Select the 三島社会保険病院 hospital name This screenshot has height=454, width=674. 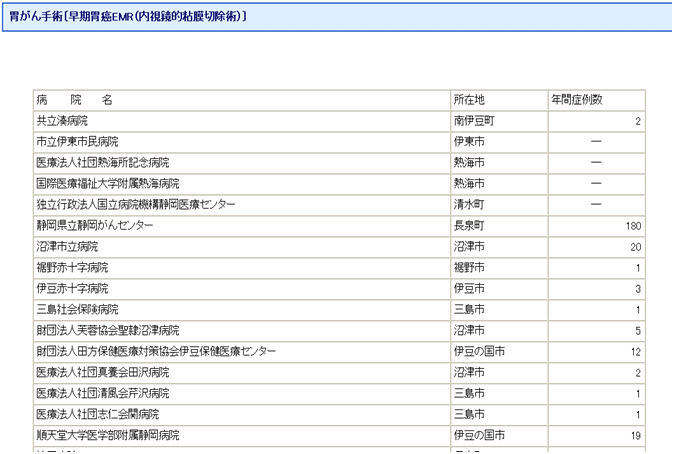tap(77, 310)
